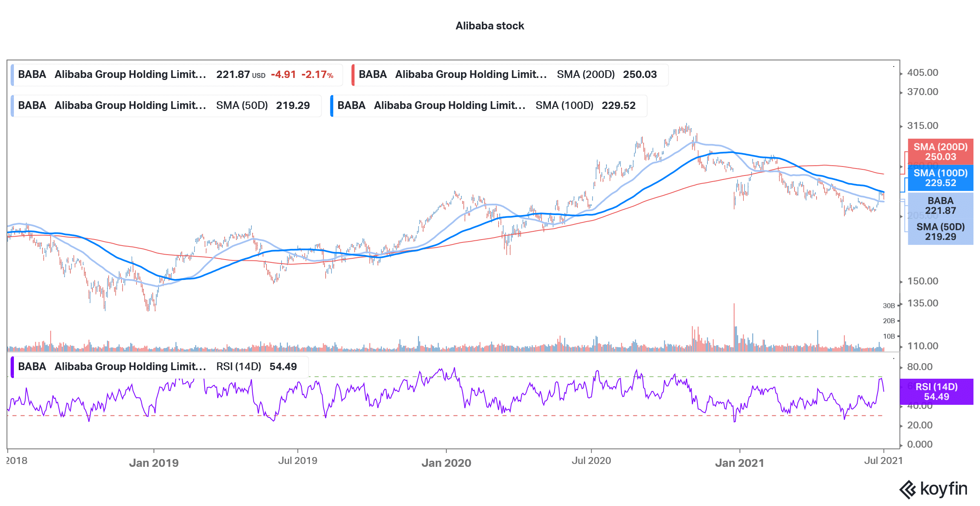Click the Jul 2021 time axis label

(x=884, y=461)
